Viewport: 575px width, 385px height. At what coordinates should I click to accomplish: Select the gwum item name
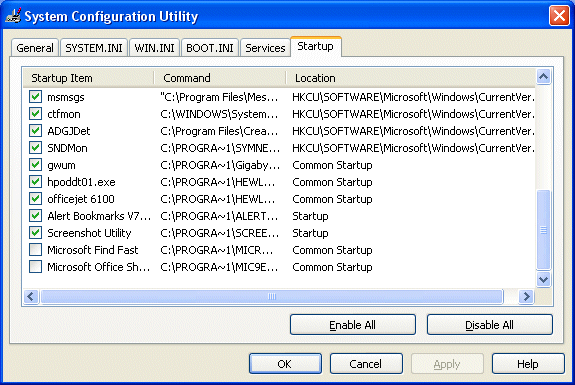(61, 165)
